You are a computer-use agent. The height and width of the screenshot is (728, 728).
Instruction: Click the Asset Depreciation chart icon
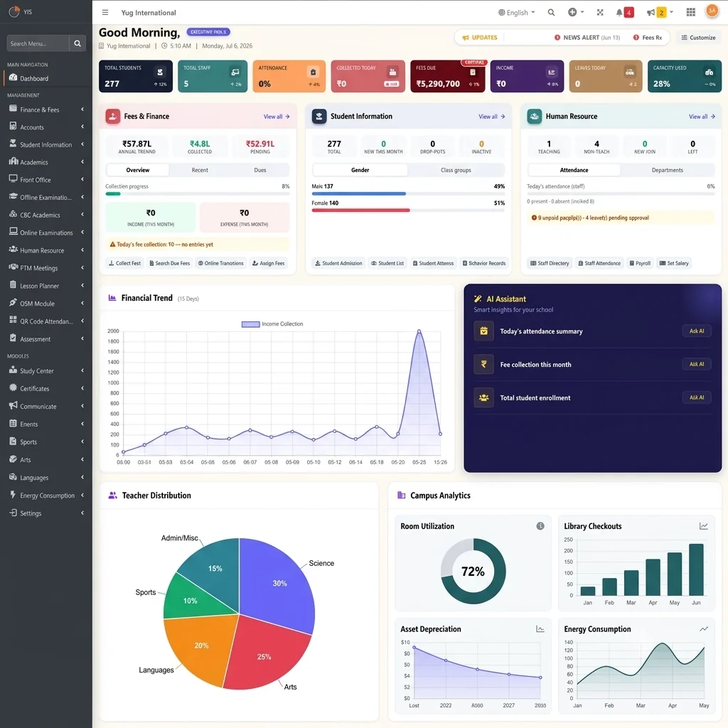[x=540, y=629]
